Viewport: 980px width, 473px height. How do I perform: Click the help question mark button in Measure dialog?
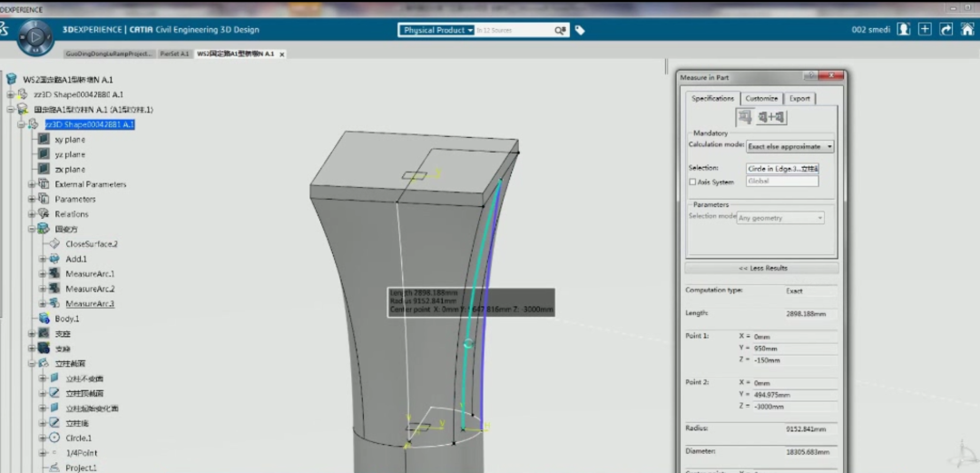coord(810,77)
